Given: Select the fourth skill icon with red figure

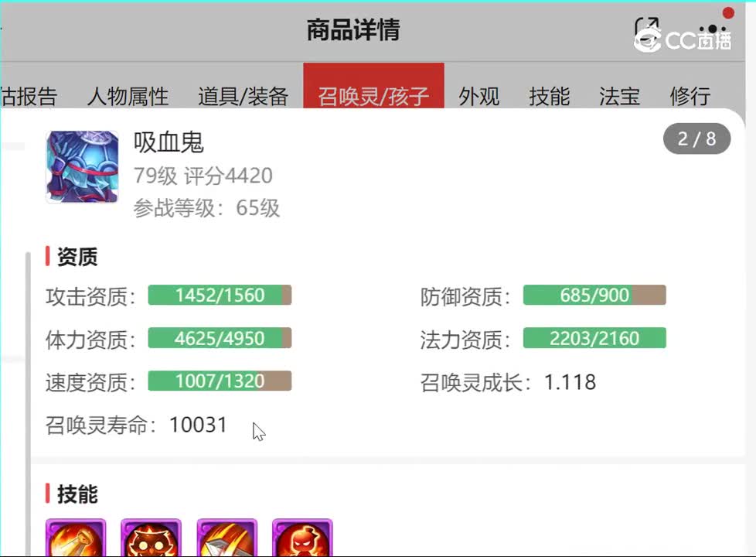Looking at the screenshot, I should pos(302,537).
